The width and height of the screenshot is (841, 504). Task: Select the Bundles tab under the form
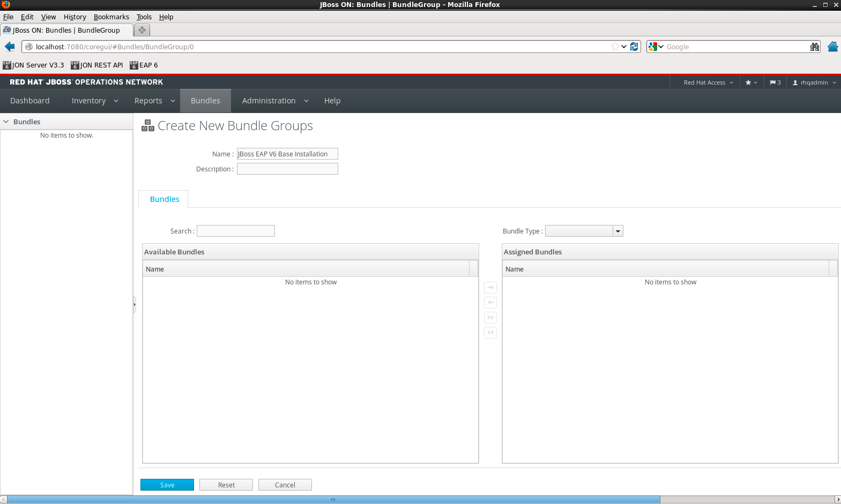click(165, 199)
